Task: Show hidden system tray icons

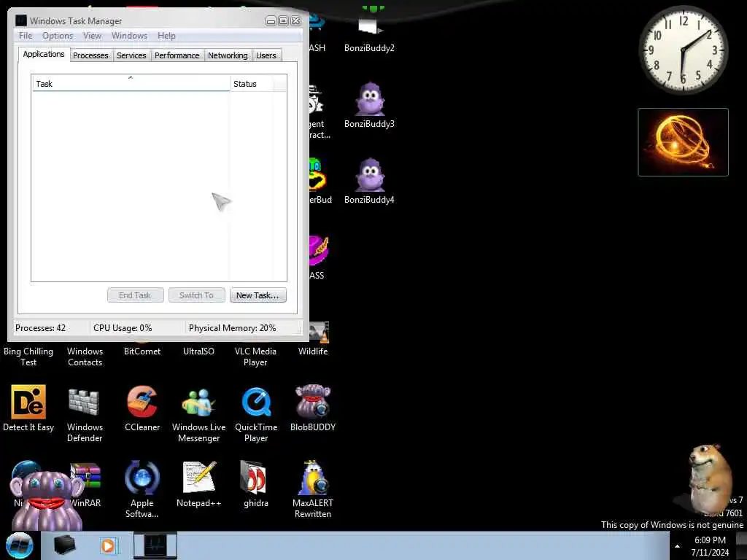Action: pyautogui.click(x=677, y=546)
